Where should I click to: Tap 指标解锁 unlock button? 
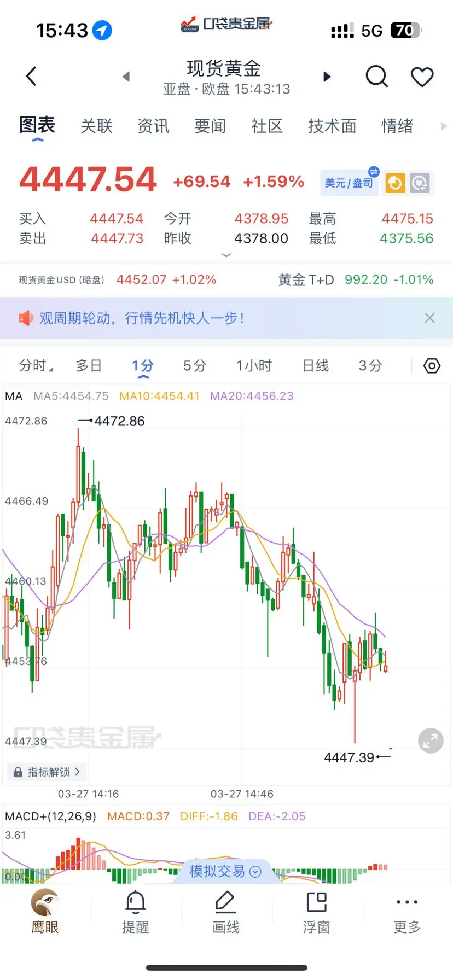click(47, 772)
